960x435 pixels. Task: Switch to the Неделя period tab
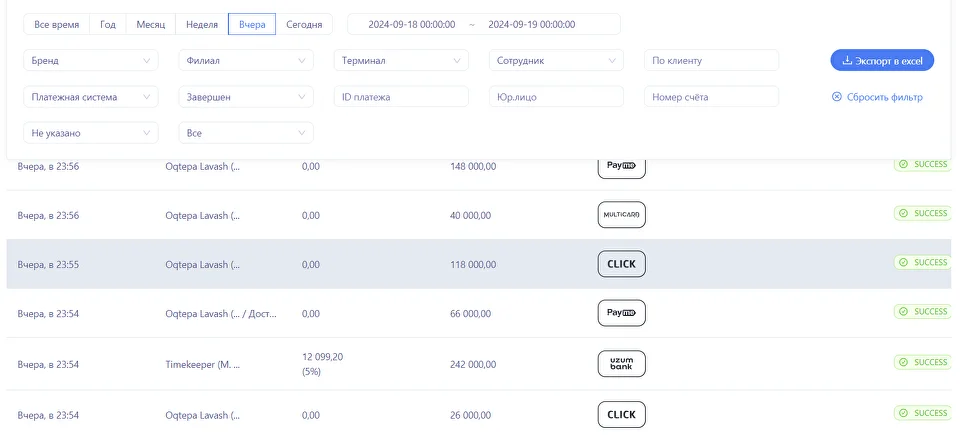(x=201, y=24)
